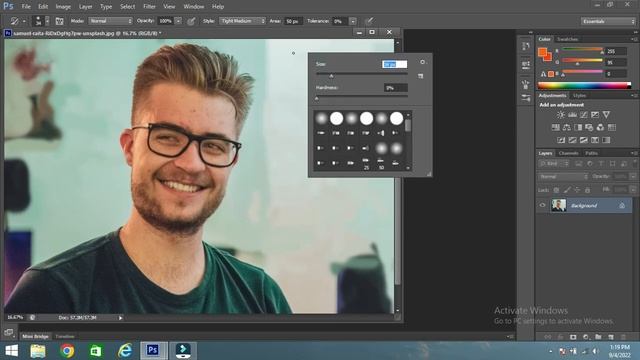Screen dimensions: 640x360
Task: Add a Hue/Saturation adjustment
Action: [x=556, y=127]
